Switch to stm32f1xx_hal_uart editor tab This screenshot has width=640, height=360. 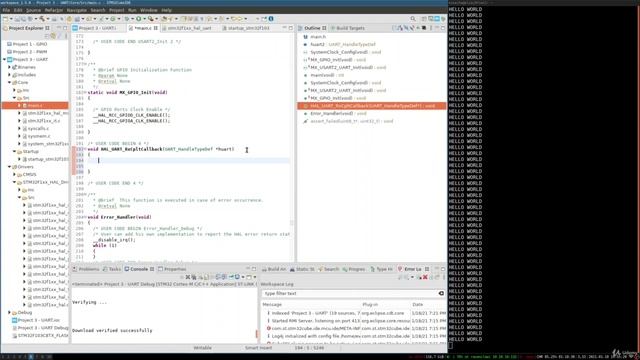[189, 28]
